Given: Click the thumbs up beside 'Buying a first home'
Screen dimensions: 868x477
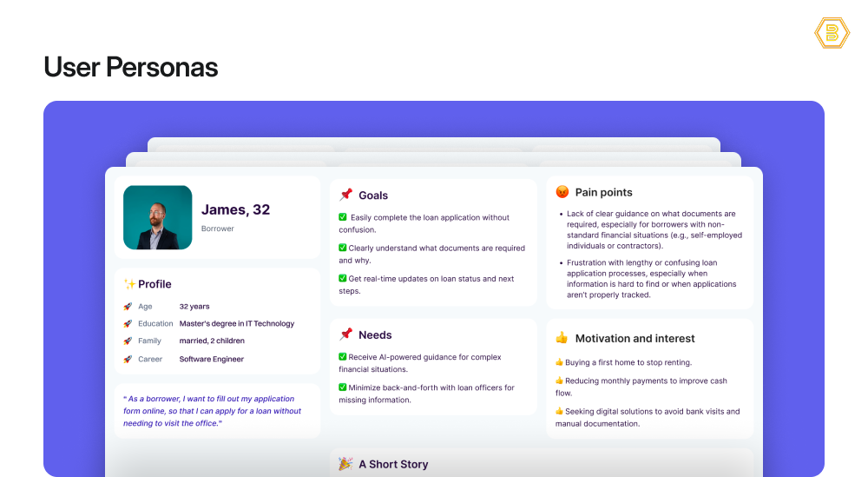Looking at the screenshot, I should [559, 362].
